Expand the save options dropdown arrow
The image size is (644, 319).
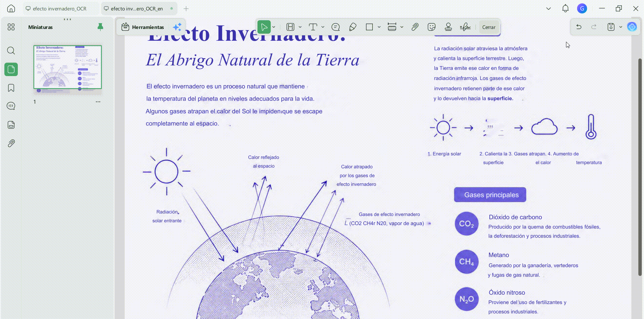pyautogui.click(x=621, y=27)
